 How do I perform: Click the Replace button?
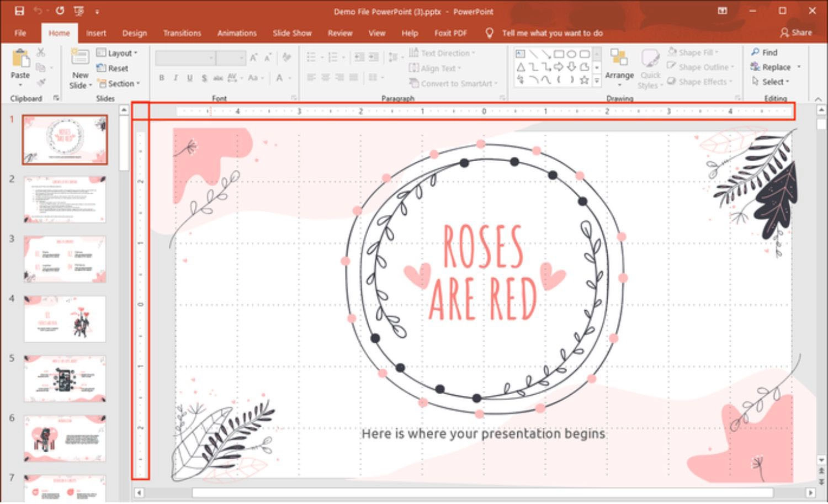tap(776, 67)
